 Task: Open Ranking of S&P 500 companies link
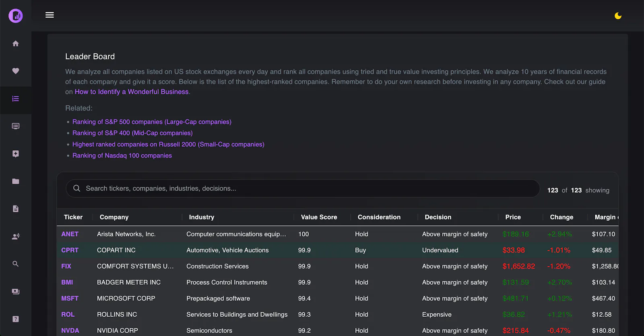tap(152, 122)
